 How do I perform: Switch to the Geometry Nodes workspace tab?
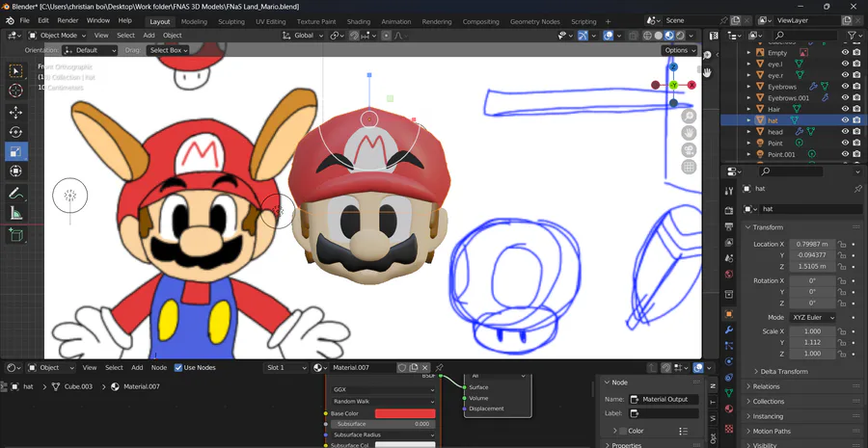tap(534, 21)
